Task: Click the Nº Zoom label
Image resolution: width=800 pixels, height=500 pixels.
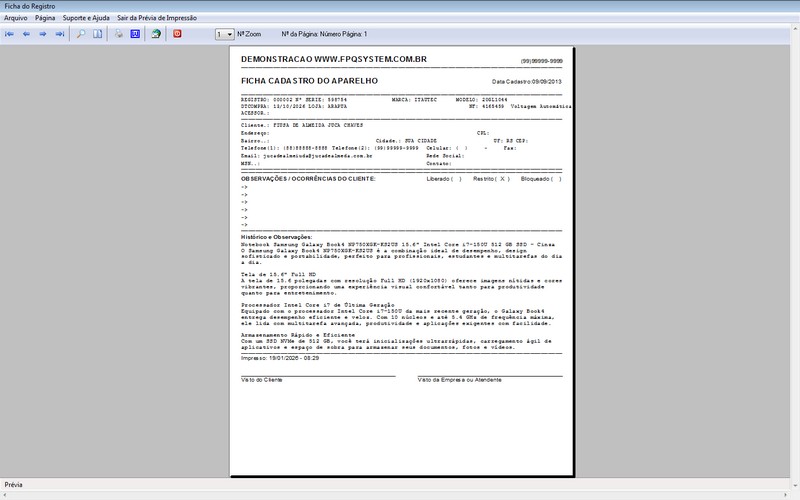Action: click(x=249, y=34)
